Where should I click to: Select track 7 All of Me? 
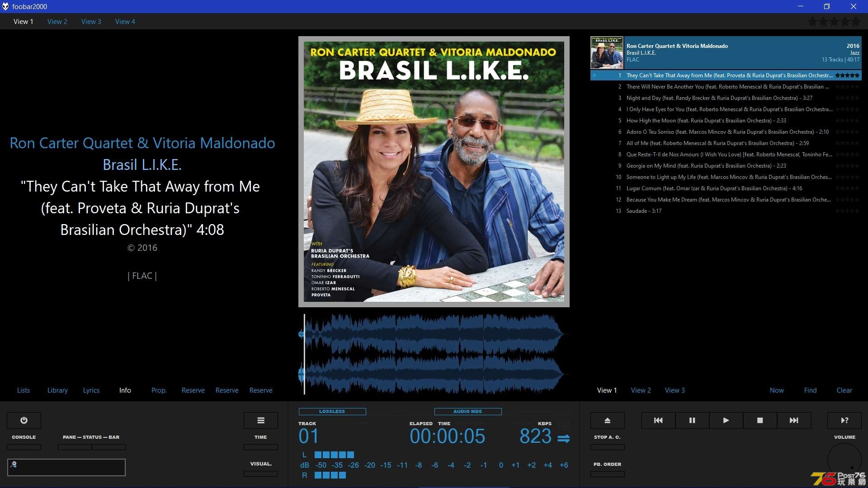coord(726,143)
